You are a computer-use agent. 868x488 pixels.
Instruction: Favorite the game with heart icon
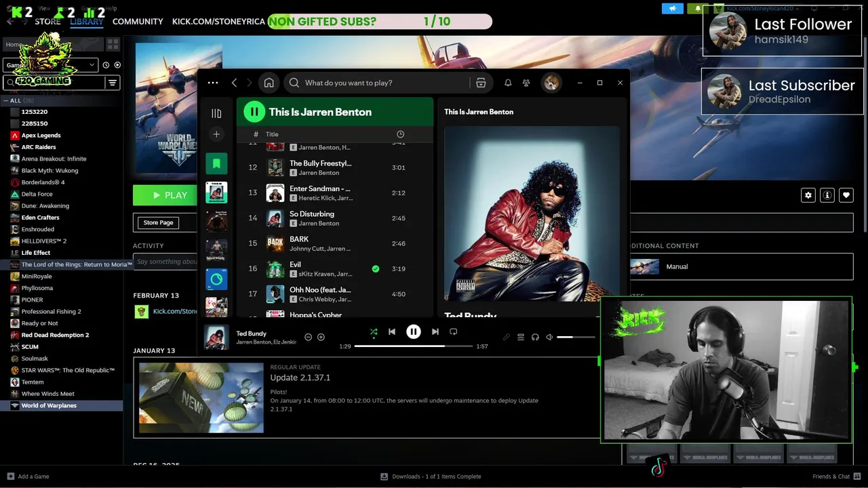846,195
